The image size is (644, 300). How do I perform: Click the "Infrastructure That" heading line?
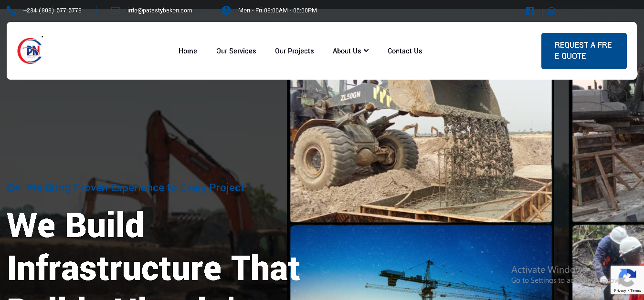coord(154,268)
